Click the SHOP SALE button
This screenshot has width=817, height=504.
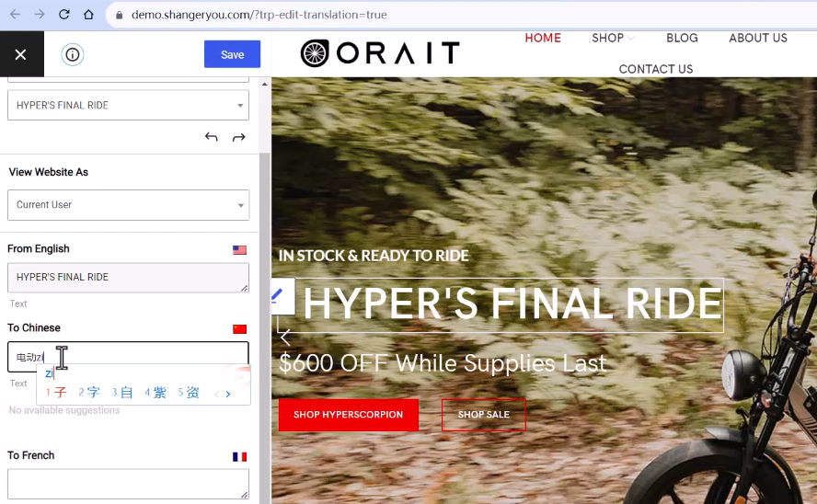coord(483,415)
